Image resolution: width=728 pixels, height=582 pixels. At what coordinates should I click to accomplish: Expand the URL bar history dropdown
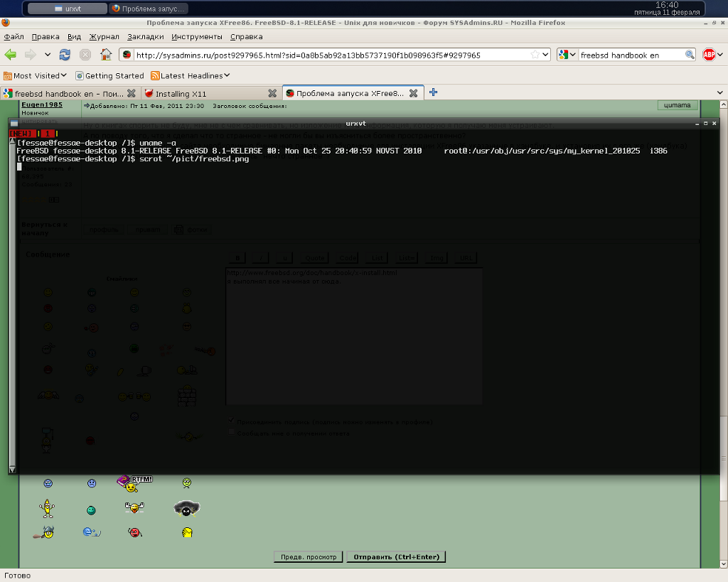pos(545,55)
